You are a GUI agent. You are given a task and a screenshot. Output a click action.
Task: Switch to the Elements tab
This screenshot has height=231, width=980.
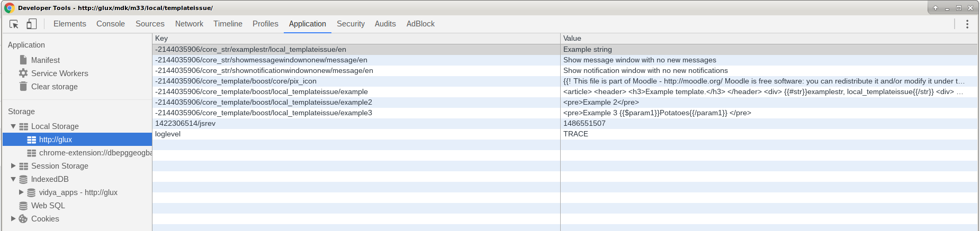pos(70,24)
